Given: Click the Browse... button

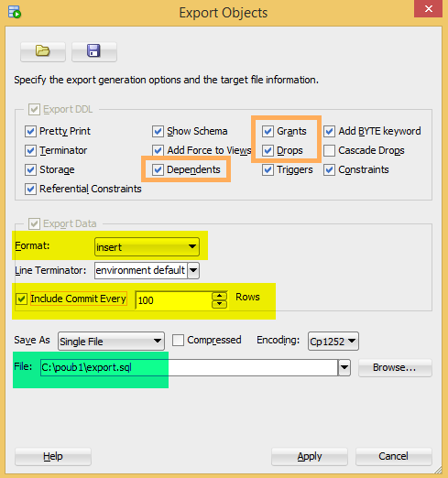Looking at the screenshot, I should (x=395, y=367).
